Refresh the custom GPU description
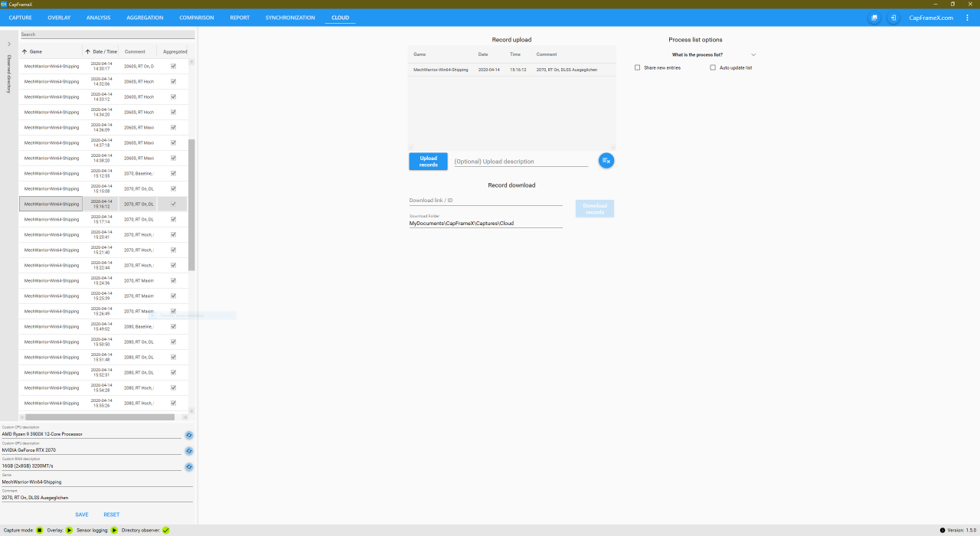The height and width of the screenshot is (536, 980). click(189, 451)
